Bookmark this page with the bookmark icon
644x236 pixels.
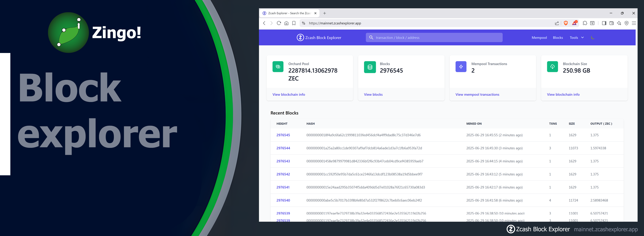294,23
